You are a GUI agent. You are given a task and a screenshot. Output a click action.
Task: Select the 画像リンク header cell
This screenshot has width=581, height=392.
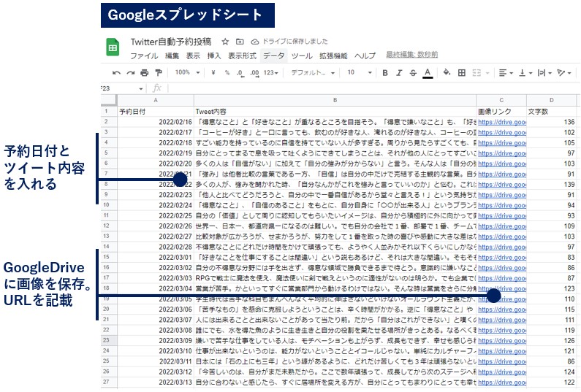coord(501,112)
